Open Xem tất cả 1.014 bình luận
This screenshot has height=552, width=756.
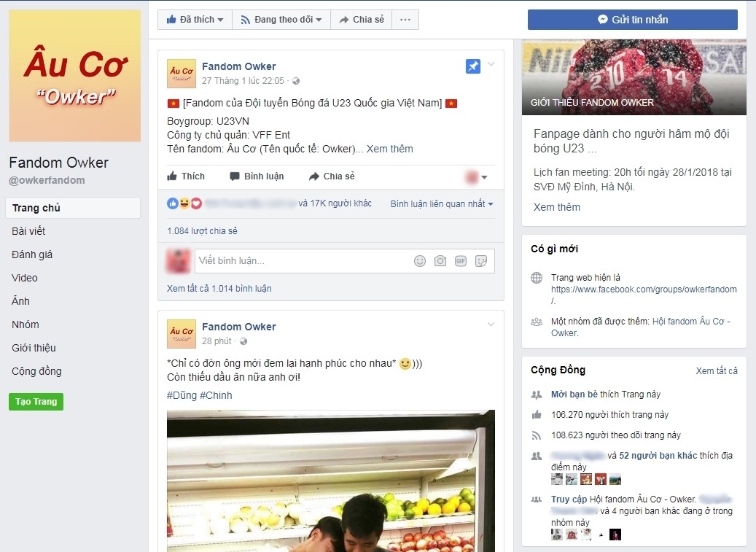(219, 288)
